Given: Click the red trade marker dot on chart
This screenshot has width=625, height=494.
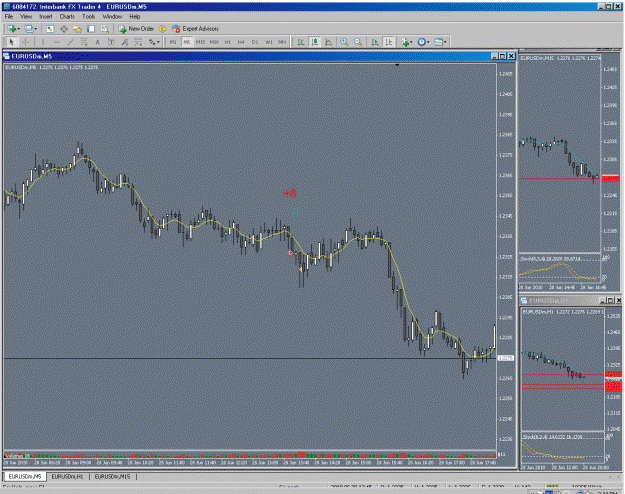Looking at the screenshot, I should [291, 253].
